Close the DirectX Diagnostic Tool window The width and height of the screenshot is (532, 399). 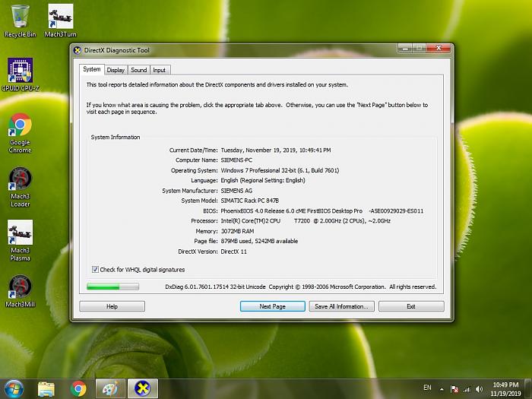pyautogui.click(x=439, y=49)
